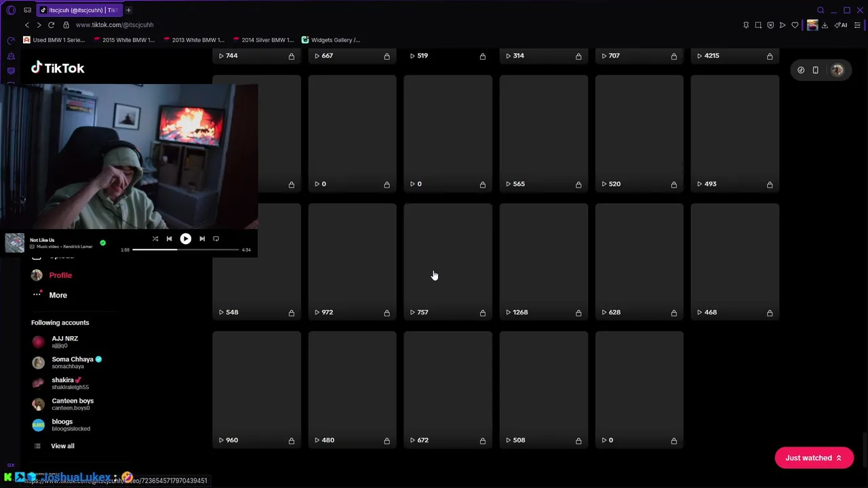Click the snapshot capture icon in toolbar
Image resolution: width=868 pixels, height=488 pixels.
[x=758, y=25]
